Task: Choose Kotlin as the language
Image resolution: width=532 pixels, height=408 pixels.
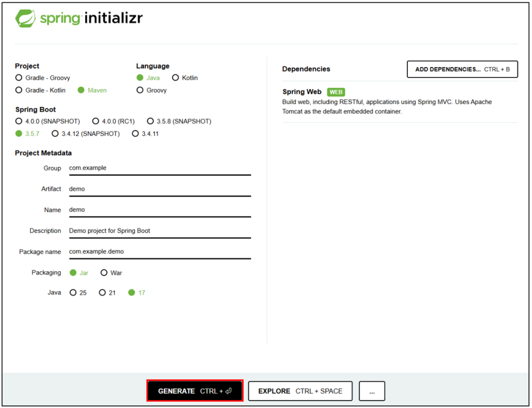Action: pyautogui.click(x=176, y=78)
